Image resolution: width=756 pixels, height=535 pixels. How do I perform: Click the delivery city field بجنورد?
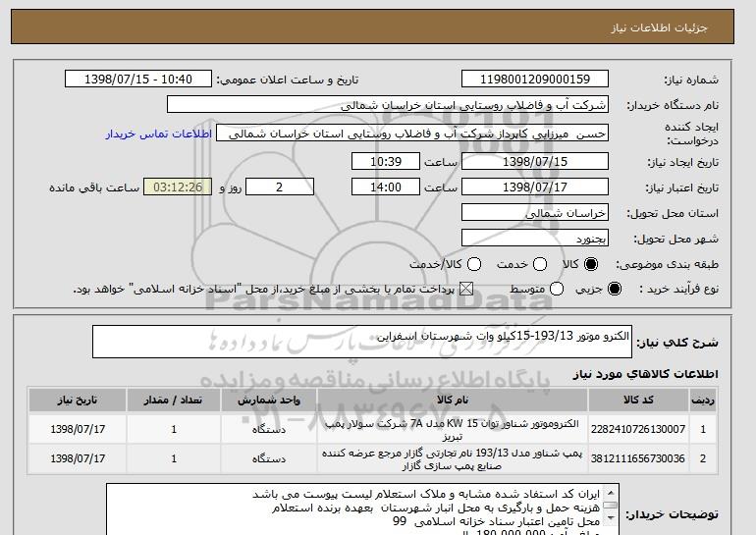[535, 239]
